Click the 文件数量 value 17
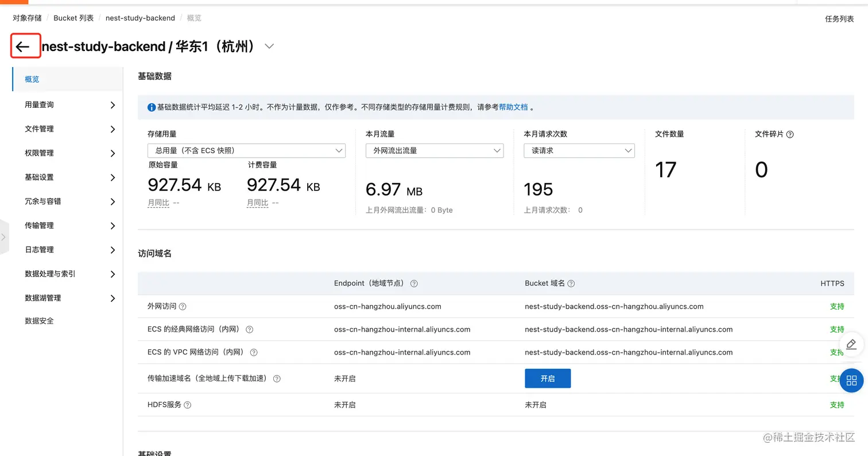 point(666,170)
